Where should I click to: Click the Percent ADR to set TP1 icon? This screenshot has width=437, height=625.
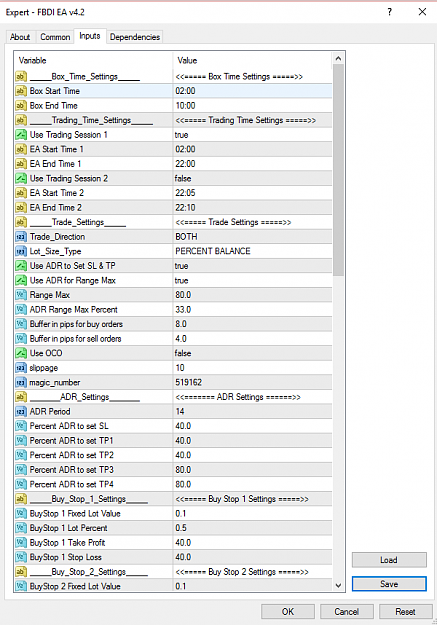pos(21,440)
